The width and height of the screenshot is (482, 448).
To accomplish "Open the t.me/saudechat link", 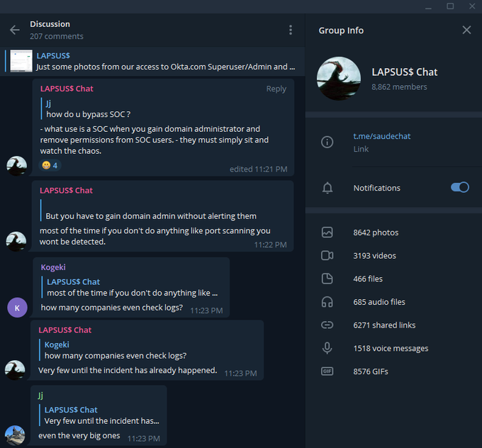I will point(382,136).
